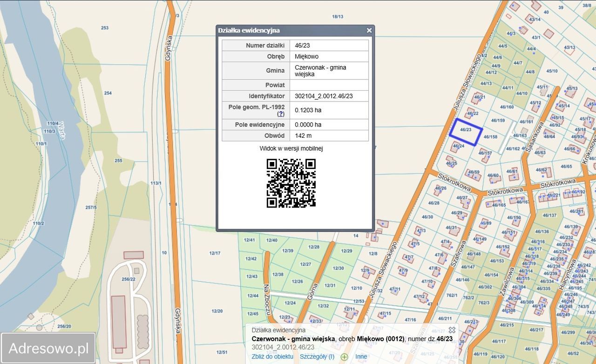Click parcel 46/158 on the map
The image size is (596, 364).
pyautogui.click(x=490, y=137)
